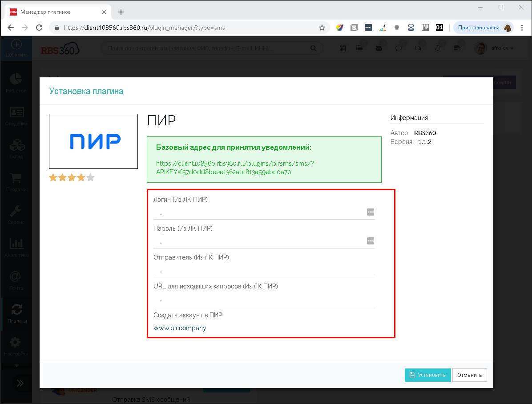Screen dimensions: 532x404
Task: Open Раб.стол in the sidebar
Action: (16, 83)
